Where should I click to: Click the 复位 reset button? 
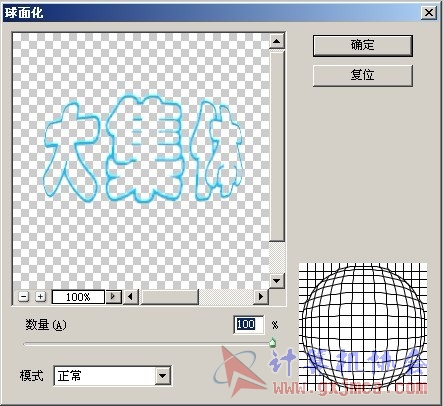363,75
